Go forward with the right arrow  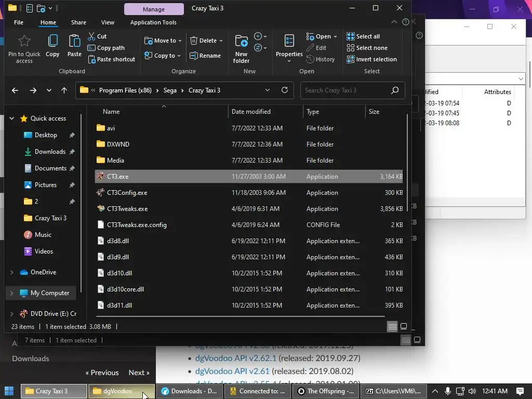[33, 90]
